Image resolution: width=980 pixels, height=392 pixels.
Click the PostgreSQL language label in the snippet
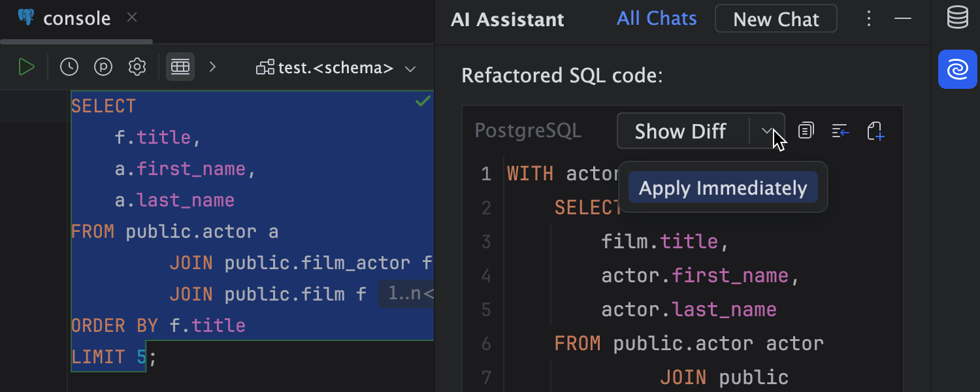pos(528,131)
